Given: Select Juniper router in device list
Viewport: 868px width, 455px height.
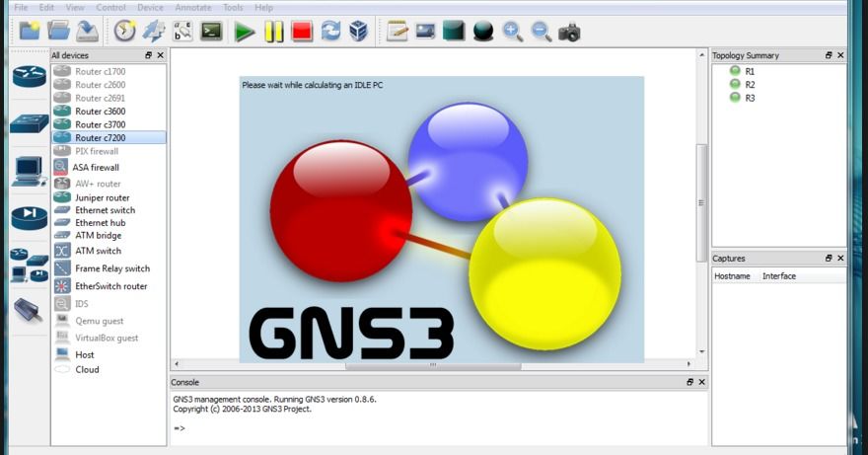Looking at the screenshot, I should coord(109,197).
